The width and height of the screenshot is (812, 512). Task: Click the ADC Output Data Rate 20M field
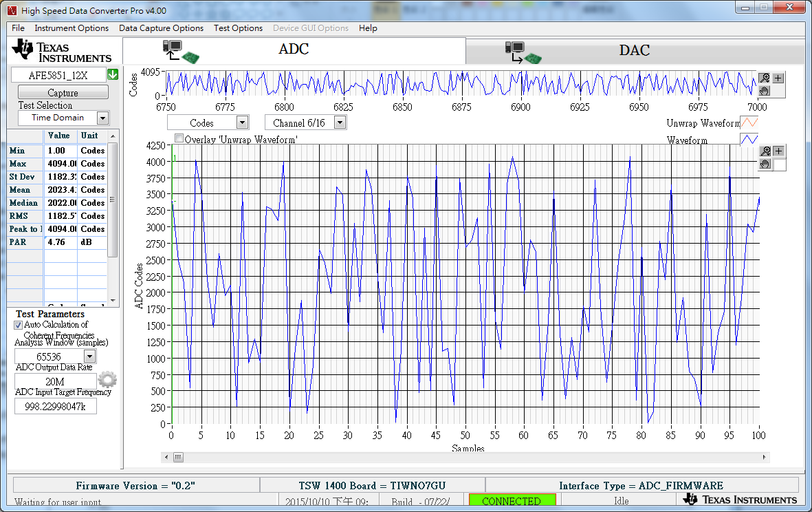point(56,381)
